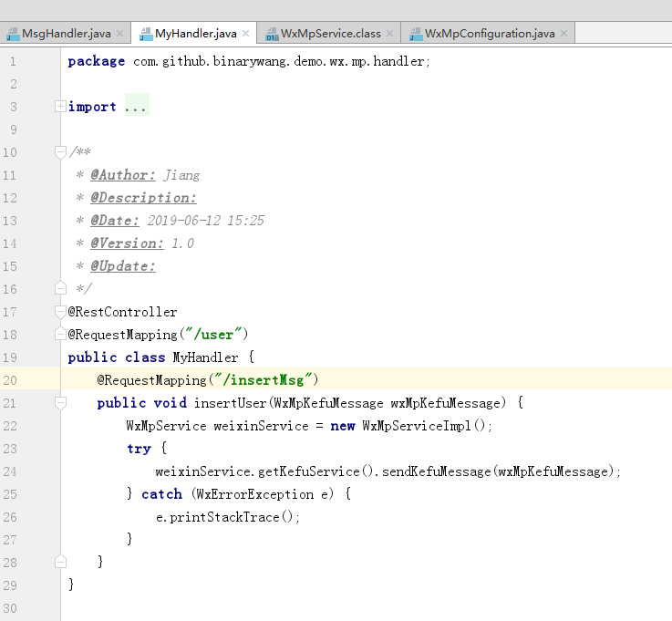Close the WxMpConfiguration.java tab
The height and width of the screenshot is (621, 672).
[x=564, y=34]
